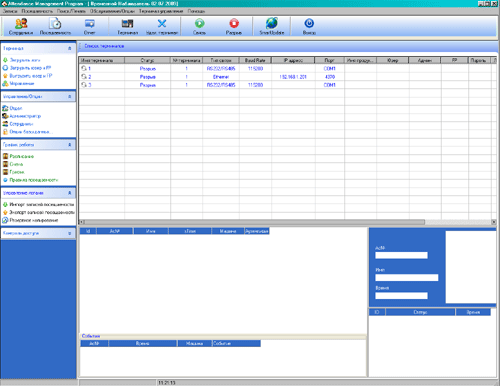The image size is (500, 386).
Task: Launch the SmartUpdate globe icon
Action: 272,26
